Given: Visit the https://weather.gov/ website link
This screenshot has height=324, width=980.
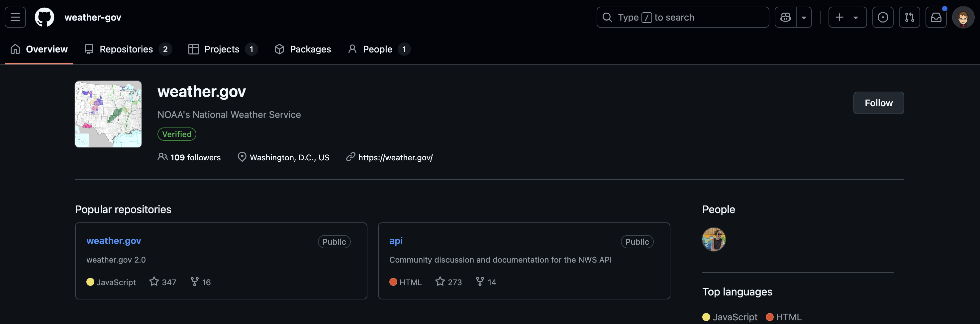Looking at the screenshot, I should point(395,157).
